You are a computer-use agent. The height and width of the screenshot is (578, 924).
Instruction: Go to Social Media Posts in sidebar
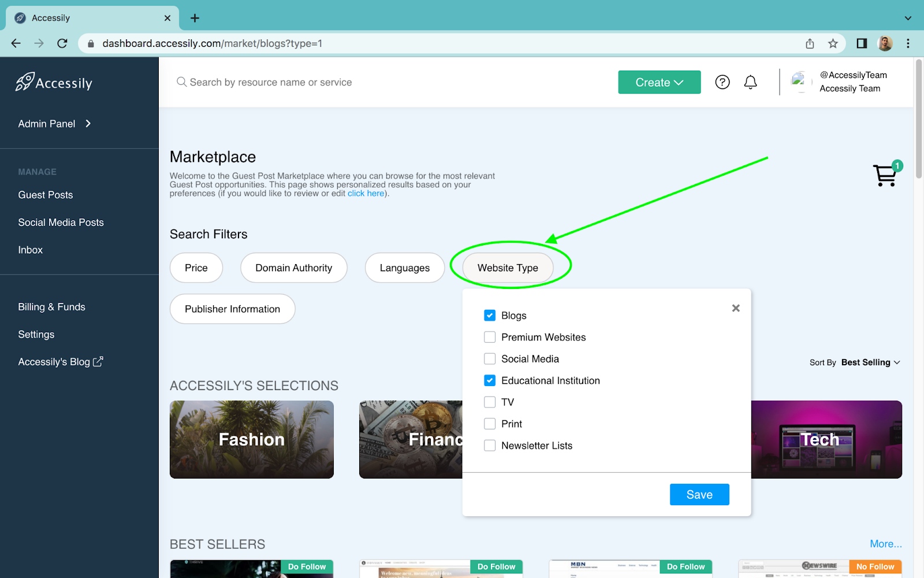coord(61,223)
